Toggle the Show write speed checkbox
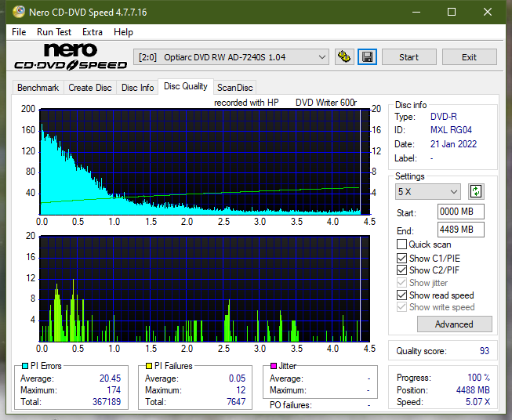Image resolution: width=512 pixels, height=420 pixels. [401, 307]
